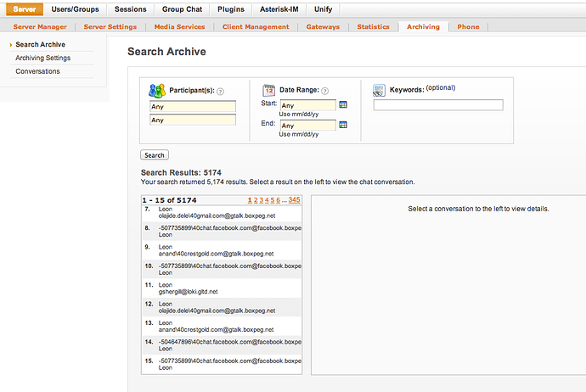
Task: Click the Keywords search icon
Action: coord(379,90)
